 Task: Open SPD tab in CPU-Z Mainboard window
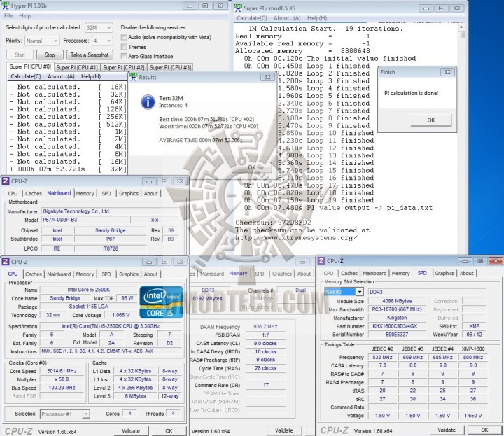(x=106, y=193)
